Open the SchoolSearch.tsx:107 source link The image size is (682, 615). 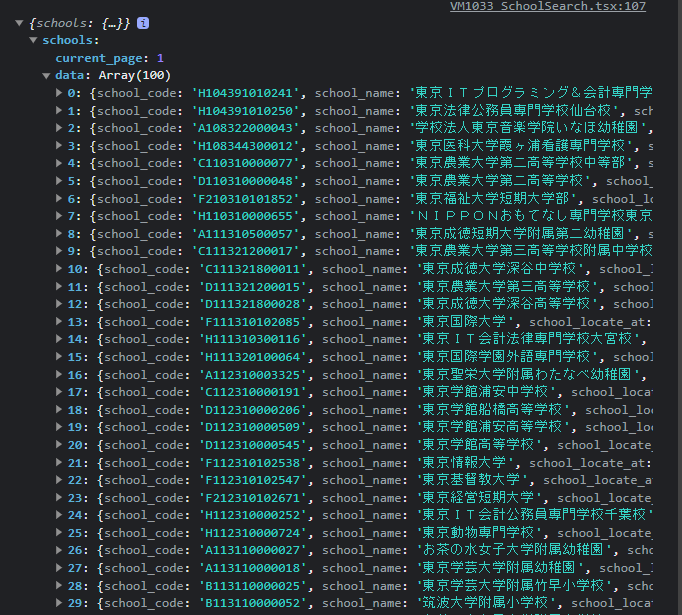(548, 6)
